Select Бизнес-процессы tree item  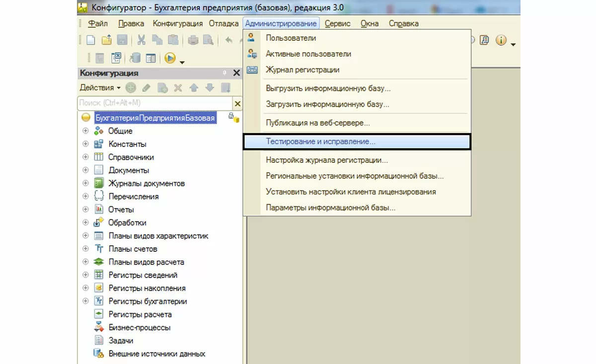click(x=140, y=328)
